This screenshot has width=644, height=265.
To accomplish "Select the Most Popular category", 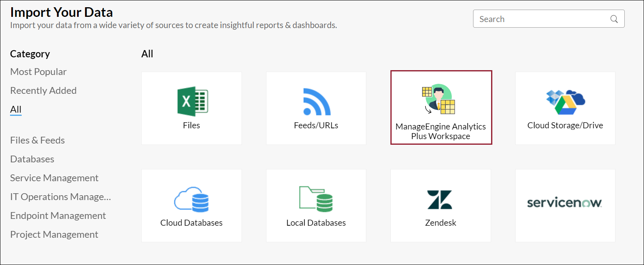I will pyautogui.click(x=39, y=72).
